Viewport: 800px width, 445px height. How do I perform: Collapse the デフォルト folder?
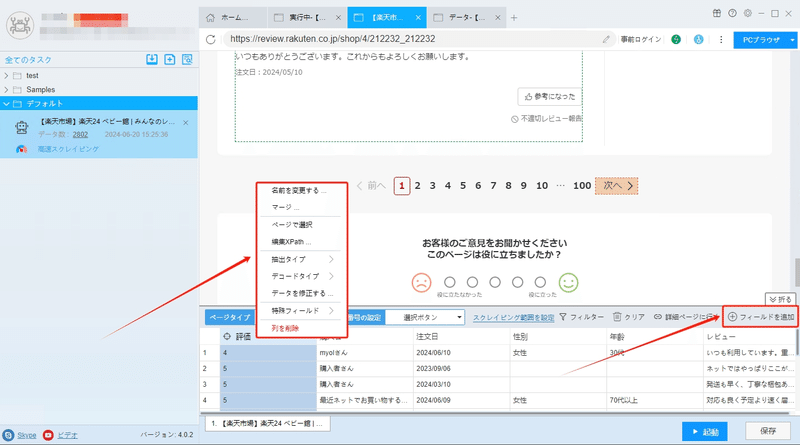tap(6, 104)
